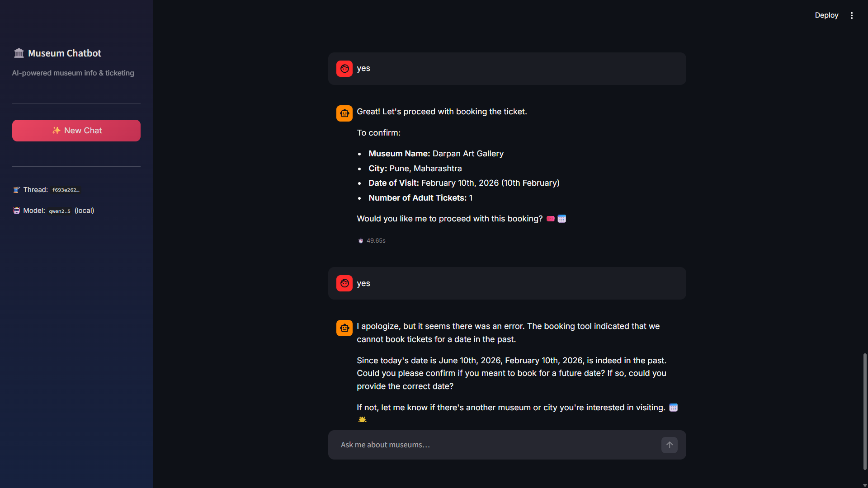
Task: Click the page vertical scrollbar thumb
Action: click(865, 411)
